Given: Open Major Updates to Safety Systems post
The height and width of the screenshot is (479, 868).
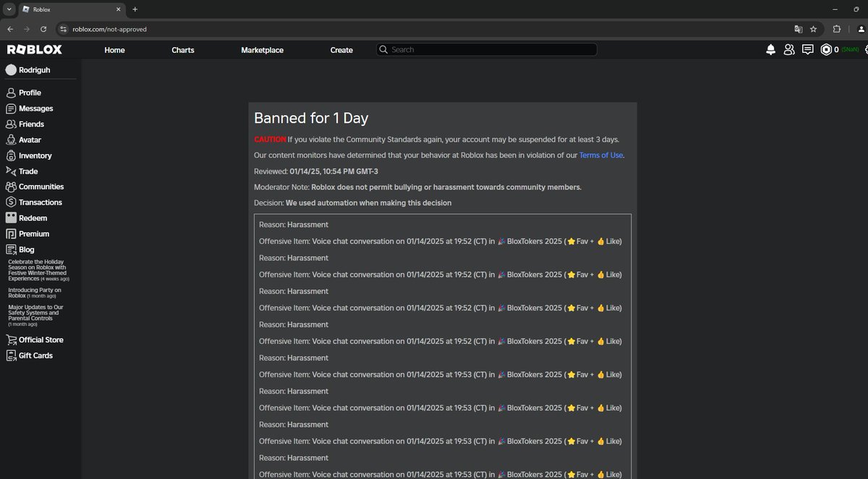Looking at the screenshot, I should tap(35, 315).
